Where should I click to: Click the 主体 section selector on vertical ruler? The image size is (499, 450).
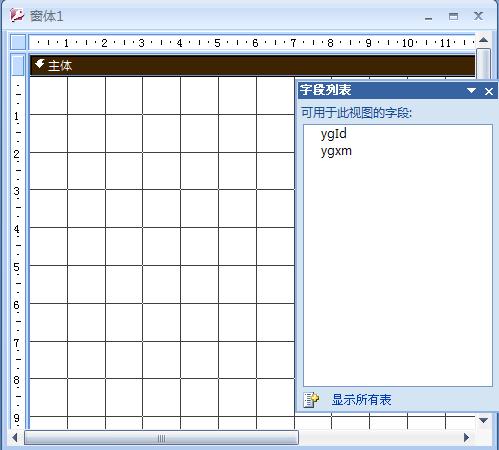coord(18,65)
